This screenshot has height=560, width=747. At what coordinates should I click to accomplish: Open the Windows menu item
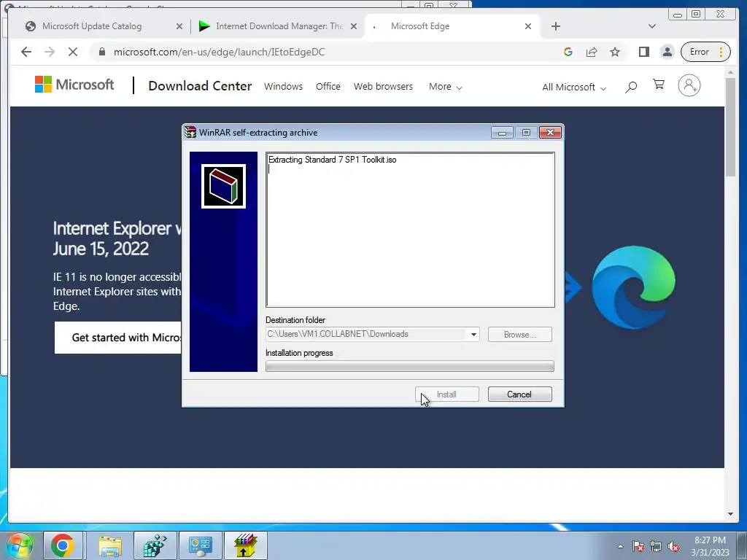pyautogui.click(x=284, y=87)
